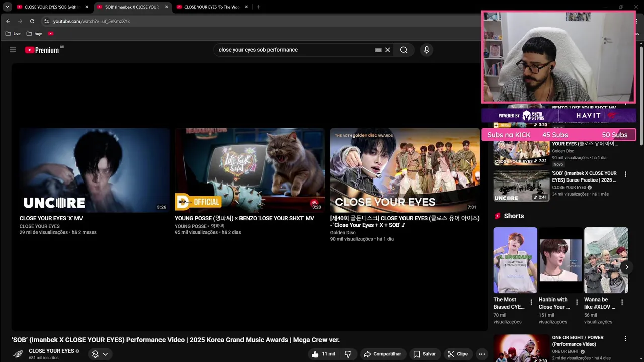
Task: Create a clip with Clipe button
Action: tap(458, 354)
